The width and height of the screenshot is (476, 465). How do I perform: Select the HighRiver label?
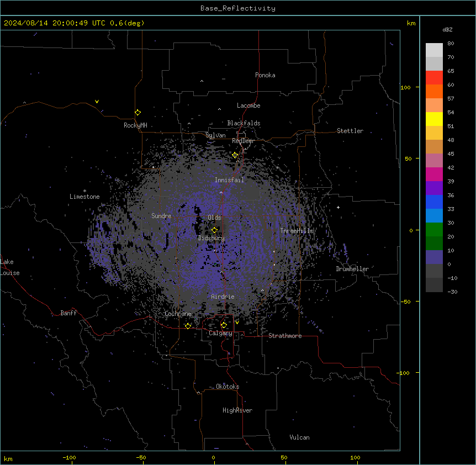[237, 410]
